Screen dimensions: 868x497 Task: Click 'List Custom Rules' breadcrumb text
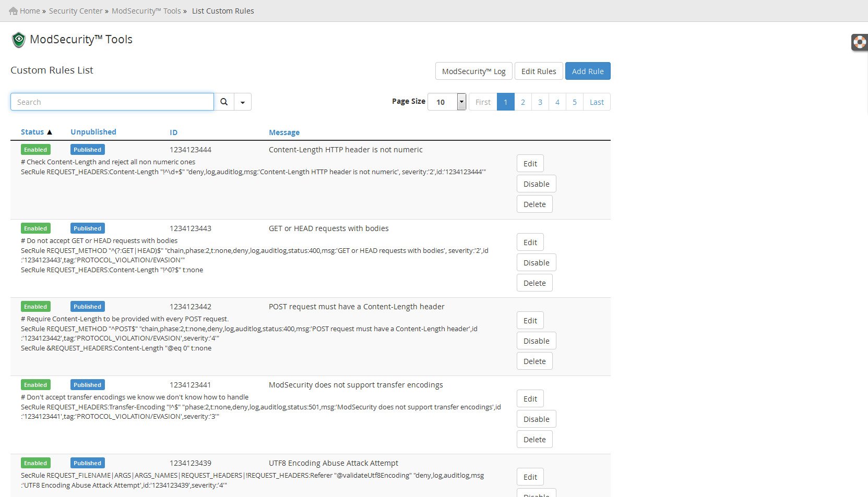[x=223, y=11]
